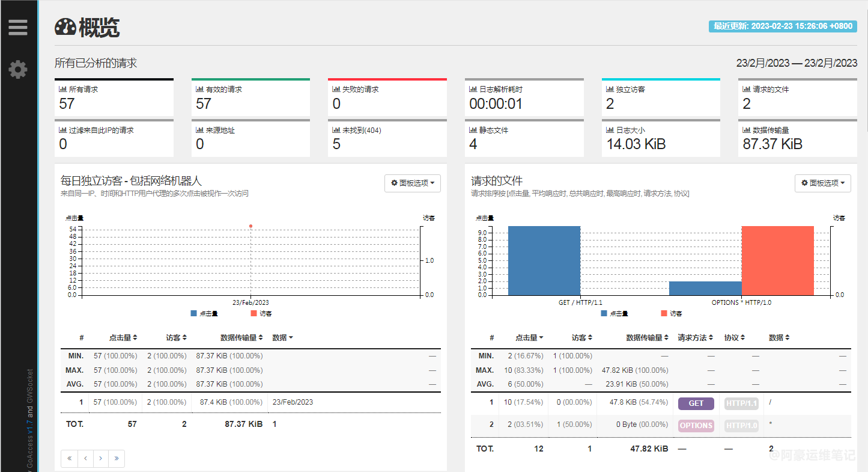Viewport: 868px width, 472px height.
Task: Toggle 访客 legend in 每日独立访客 chart
Action: point(261,313)
